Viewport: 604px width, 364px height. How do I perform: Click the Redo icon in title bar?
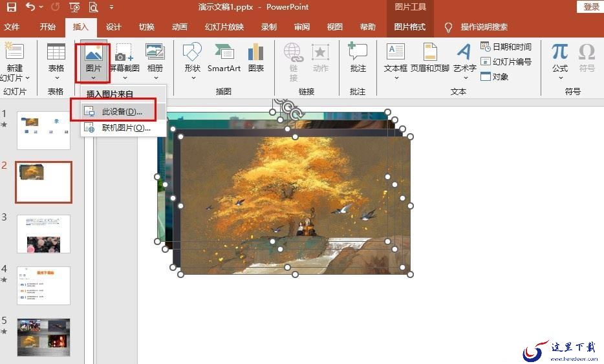coord(56,6)
